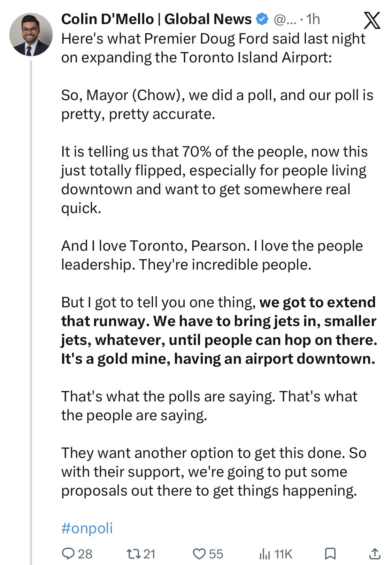Viewport: 392px width, 565px height.
Task: Click the X logo
Action: point(372,20)
